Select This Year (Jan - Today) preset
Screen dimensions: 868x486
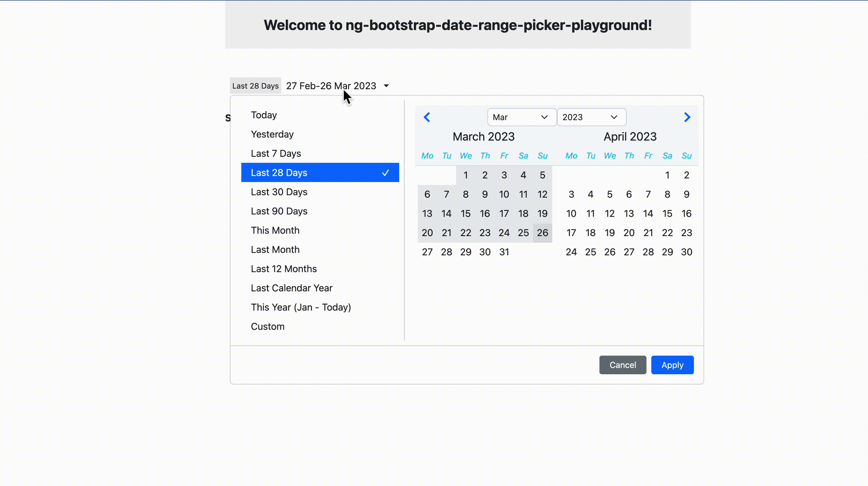click(x=300, y=307)
